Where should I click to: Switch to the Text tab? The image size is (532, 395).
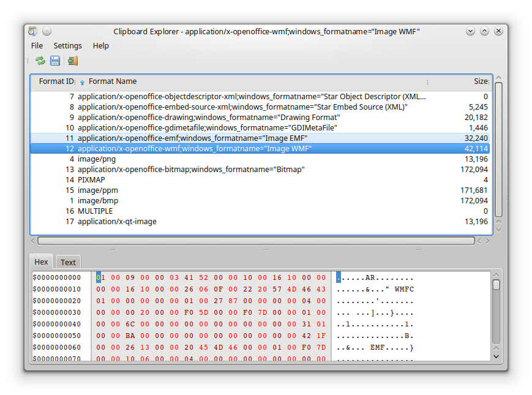click(x=68, y=262)
